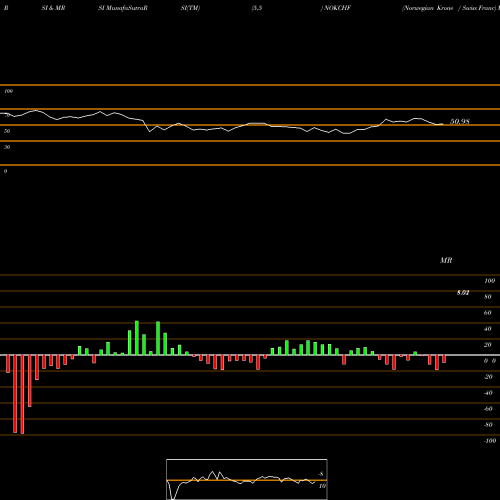
Task: Click the 'SI(TM)' header text
Action: (x=190, y=8)
